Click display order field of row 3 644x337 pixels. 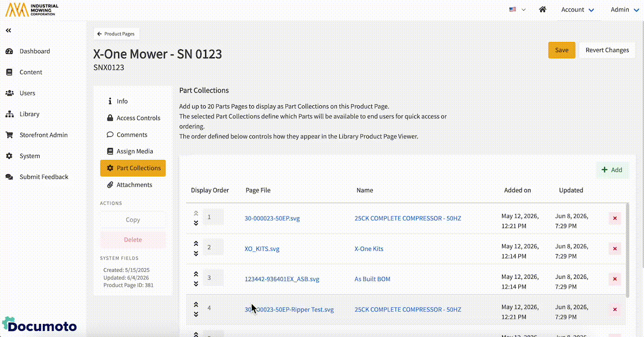pyautogui.click(x=213, y=278)
